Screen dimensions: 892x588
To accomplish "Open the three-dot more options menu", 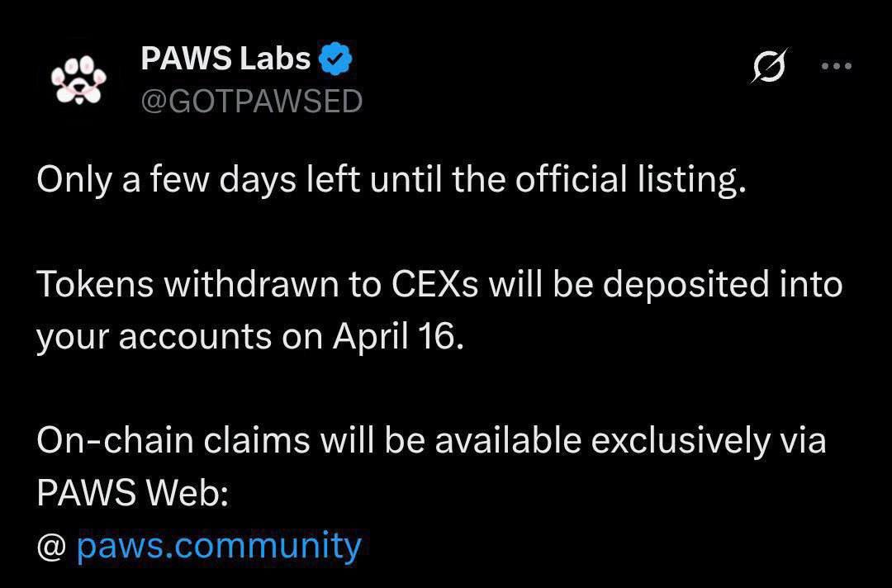I will pos(836,66).
